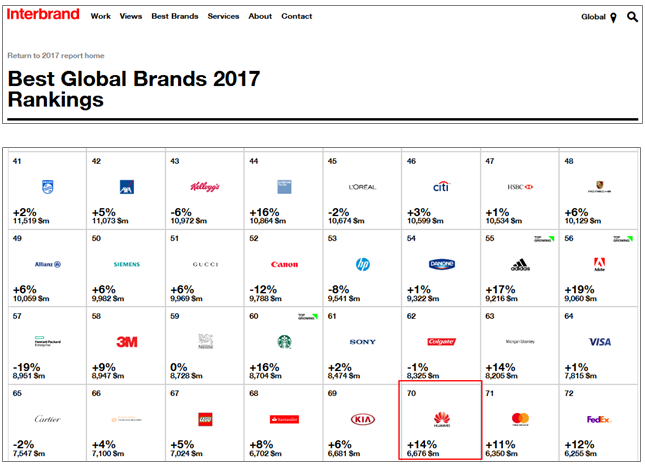This screenshot has height=467, width=645.
Task: Click the Interbrand logo
Action: pyautogui.click(x=43, y=16)
